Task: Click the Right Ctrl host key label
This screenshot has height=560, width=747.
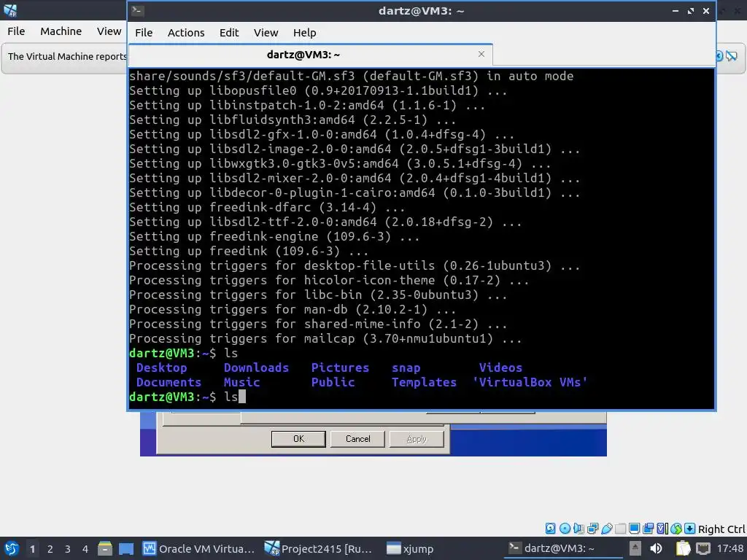Action: [x=721, y=529]
